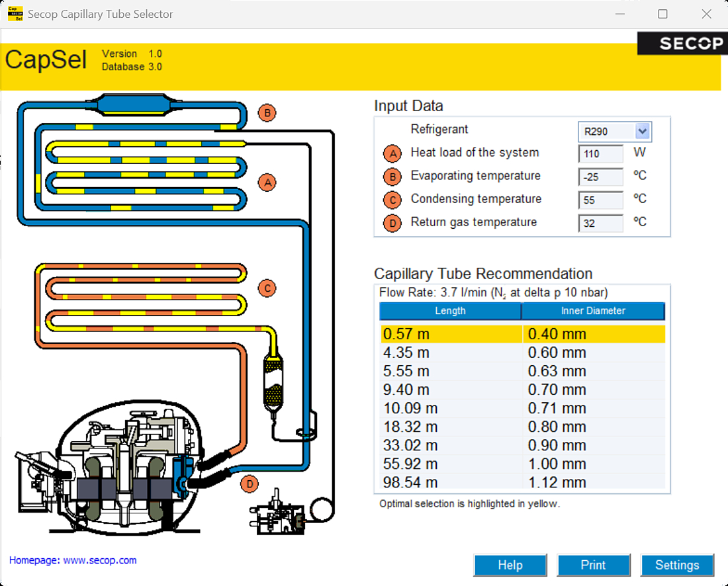Screen dimensions: 728x586
Task: Select the 33.02 m length cell
Action: 451,445
